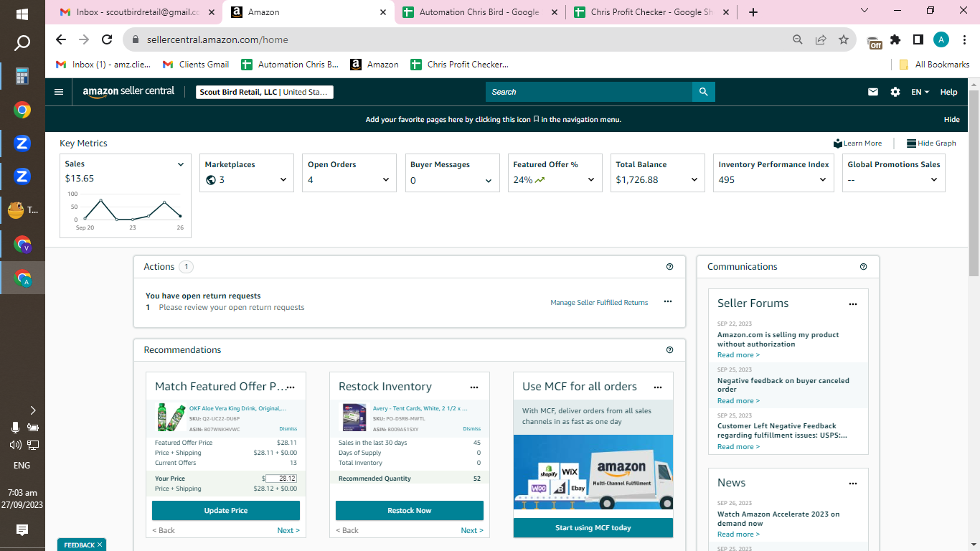The height and width of the screenshot is (551, 980).
Task: Click the search magnifier button in Seller Central
Action: click(704, 92)
